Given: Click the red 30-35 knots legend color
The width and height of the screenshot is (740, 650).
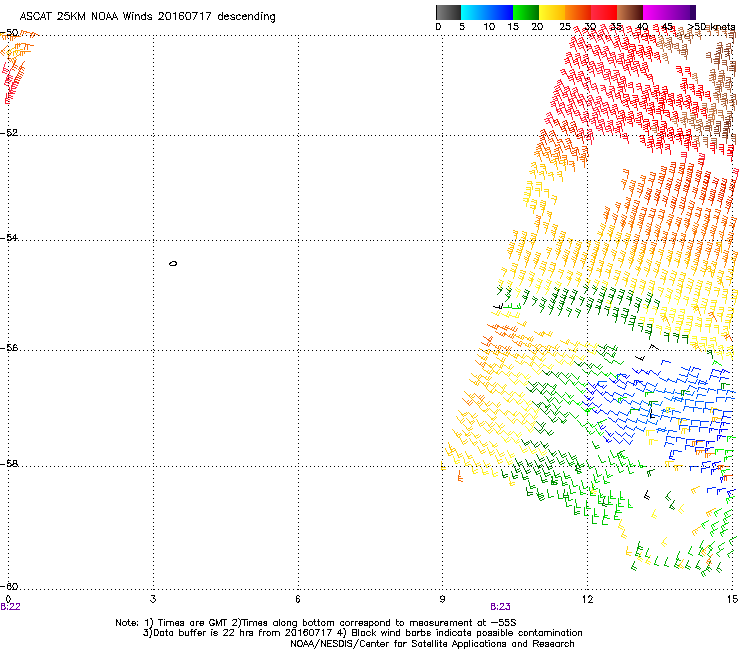Looking at the screenshot, I should 604,12.
